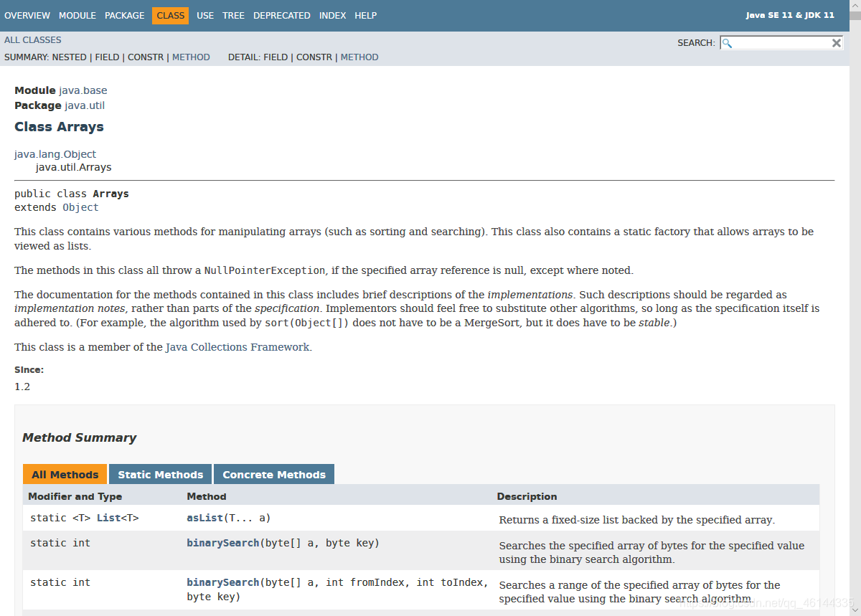Click 'sort(Object[])' code text in paragraph
Image resolution: width=861 pixels, height=616 pixels.
[306, 323]
